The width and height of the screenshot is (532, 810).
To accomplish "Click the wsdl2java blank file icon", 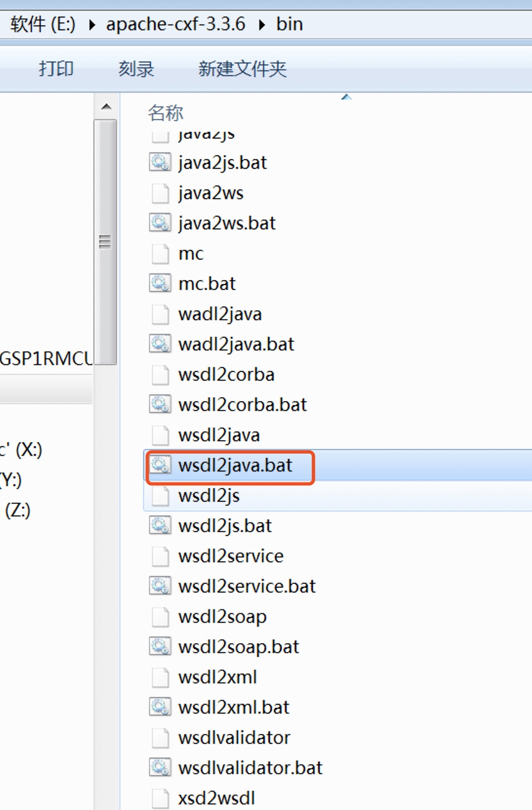I will [x=160, y=435].
